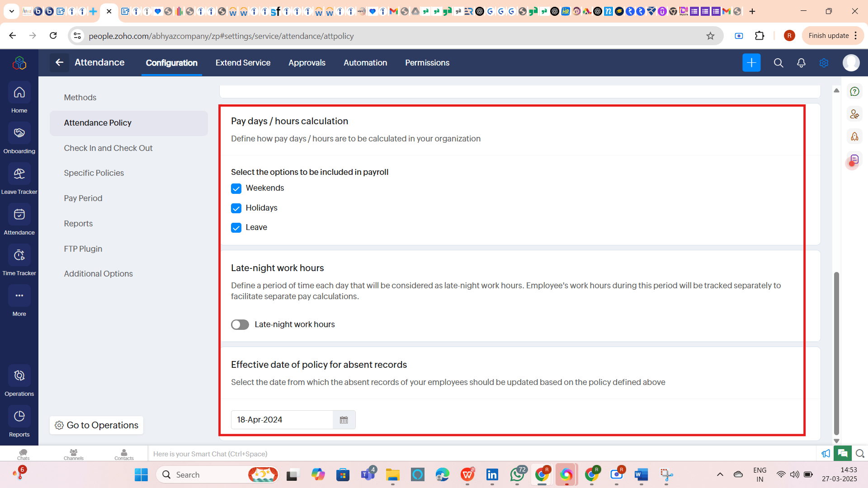Click the Windows taskbar search box
The width and height of the screenshot is (868, 488).
(x=218, y=474)
